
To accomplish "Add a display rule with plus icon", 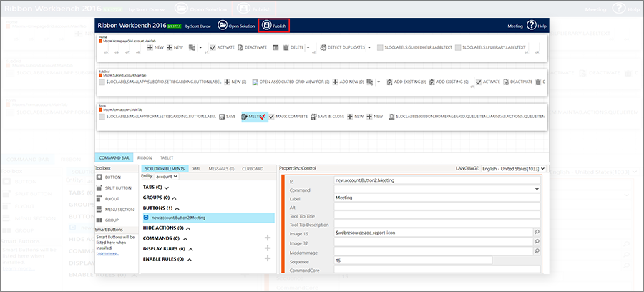I will point(268,248).
